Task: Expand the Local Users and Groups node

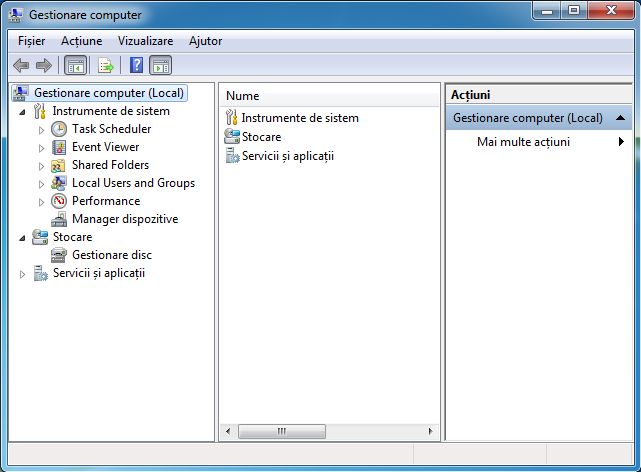Action: 41,184
